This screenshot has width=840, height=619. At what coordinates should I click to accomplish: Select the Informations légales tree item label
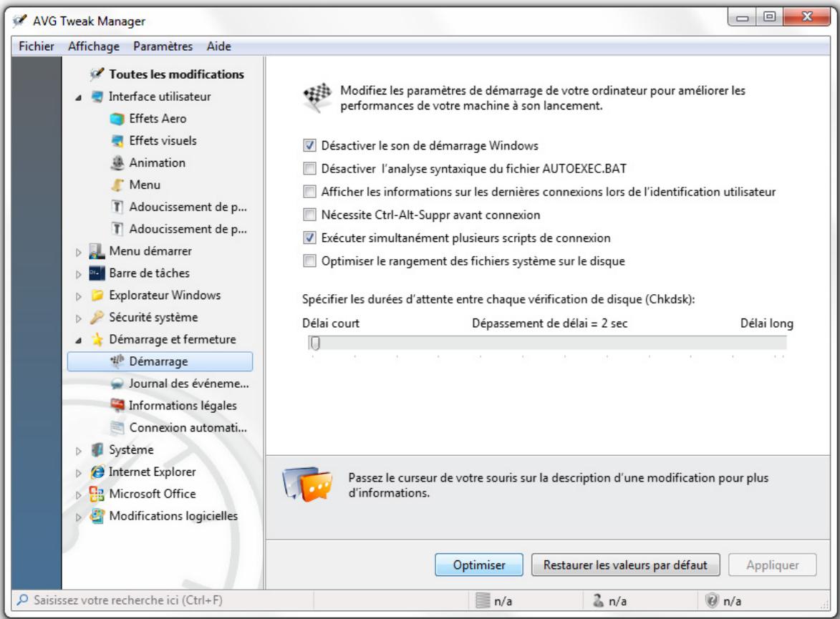point(183,405)
